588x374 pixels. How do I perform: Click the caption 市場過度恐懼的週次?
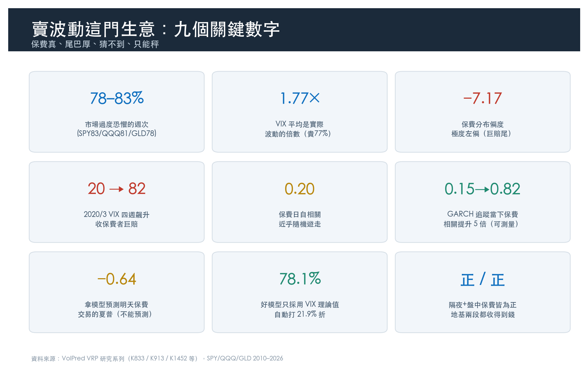coord(117,124)
